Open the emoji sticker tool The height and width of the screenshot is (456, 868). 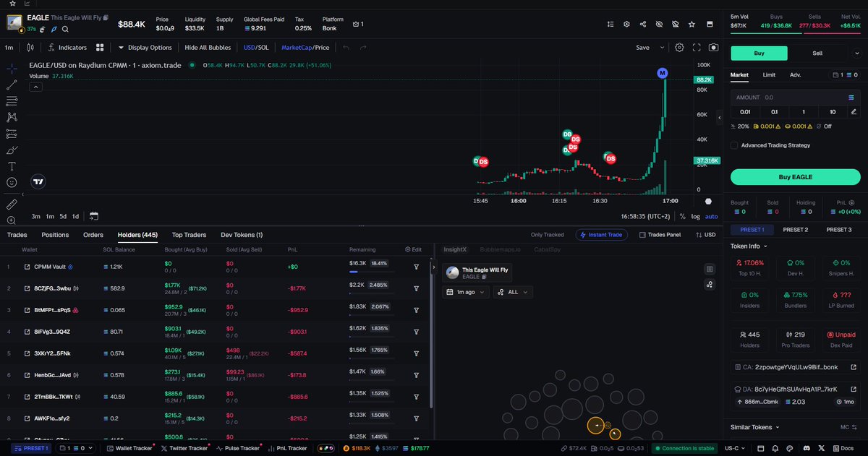click(12, 183)
